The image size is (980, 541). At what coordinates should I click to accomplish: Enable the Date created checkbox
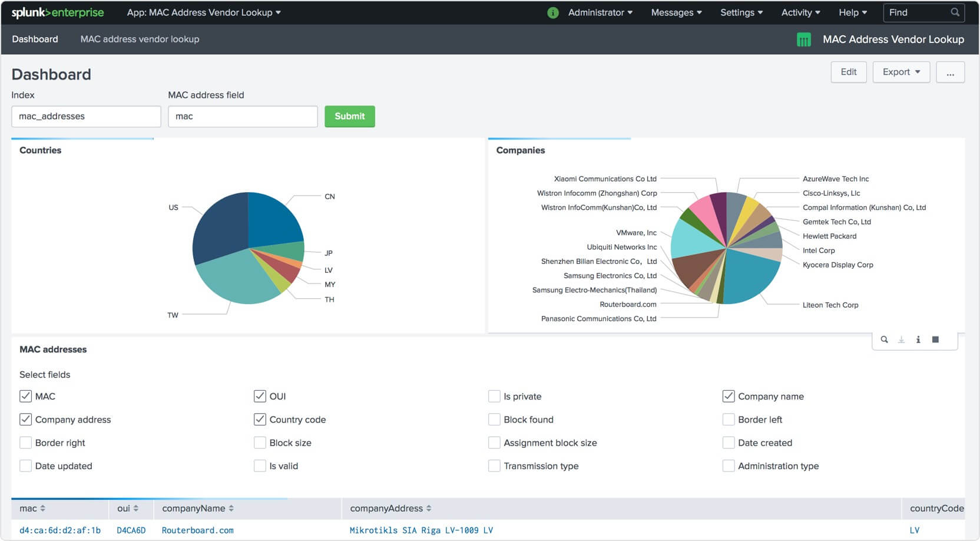click(729, 443)
